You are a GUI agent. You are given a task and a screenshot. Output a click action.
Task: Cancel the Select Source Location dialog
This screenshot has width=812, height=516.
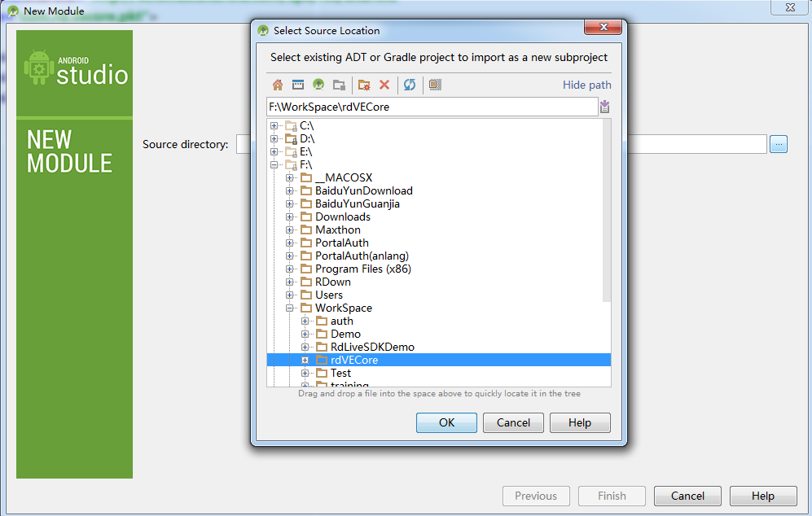coord(513,422)
